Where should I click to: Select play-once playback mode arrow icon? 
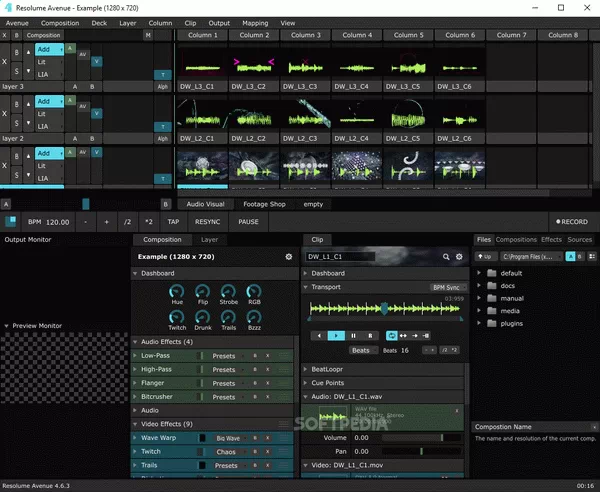tap(415, 336)
